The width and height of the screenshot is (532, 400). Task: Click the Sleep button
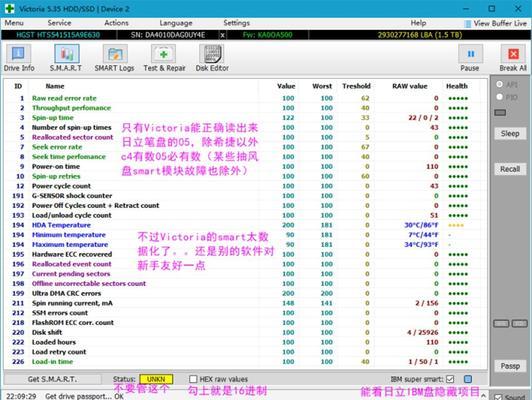[x=510, y=133]
